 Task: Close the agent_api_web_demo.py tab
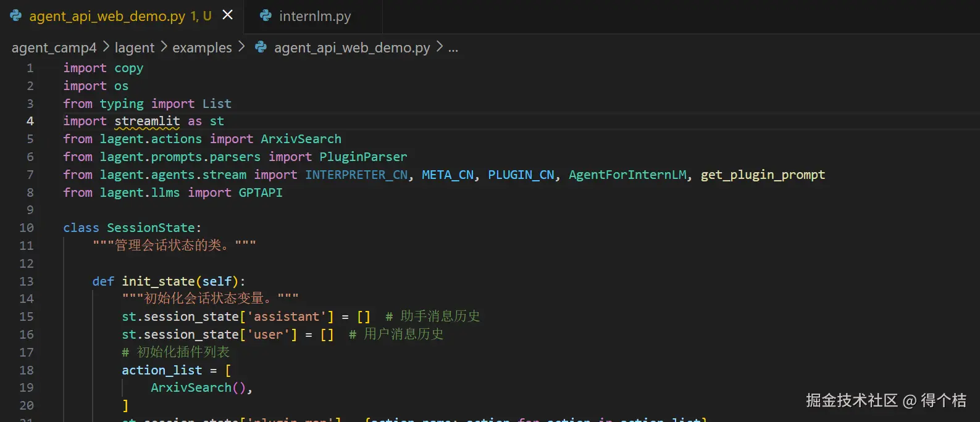pyautogui.click(x=228, y=15)
